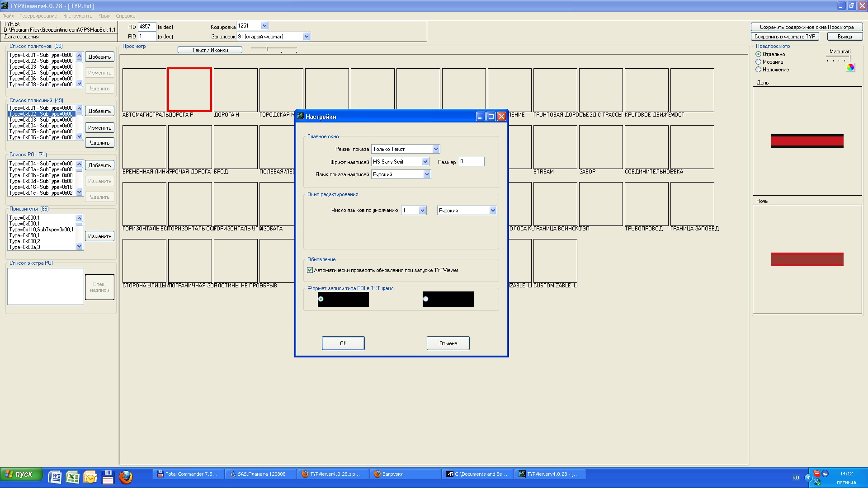
Task: Open the Справка menu
Action: (125, 16)
